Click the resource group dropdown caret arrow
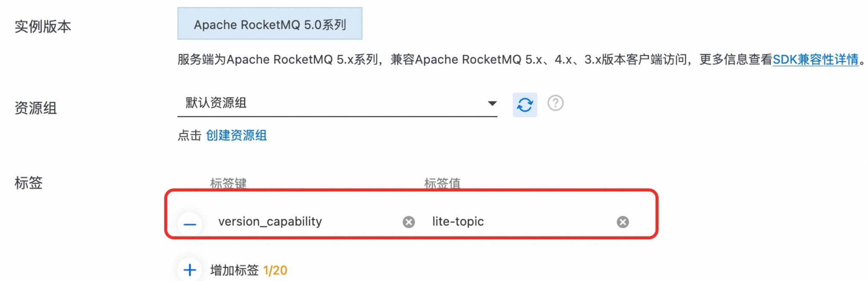Screen dimensions: 868x281 [492, 103]
